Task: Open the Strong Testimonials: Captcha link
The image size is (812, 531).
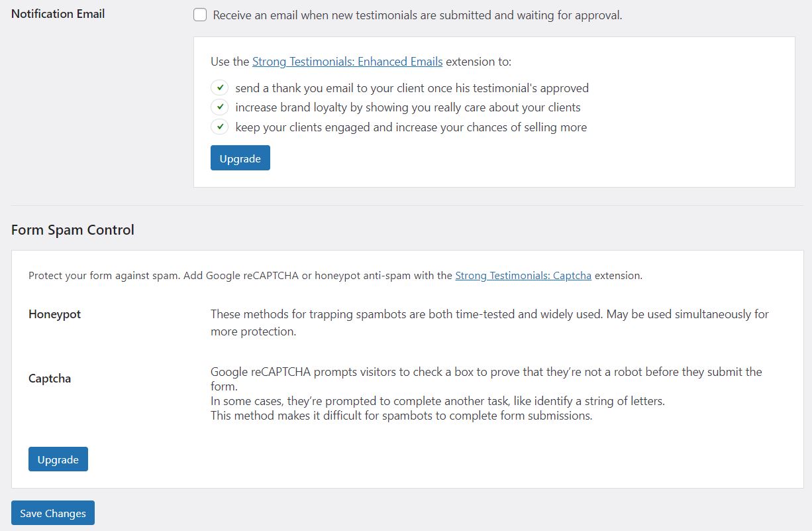Action: coord(523,276)
